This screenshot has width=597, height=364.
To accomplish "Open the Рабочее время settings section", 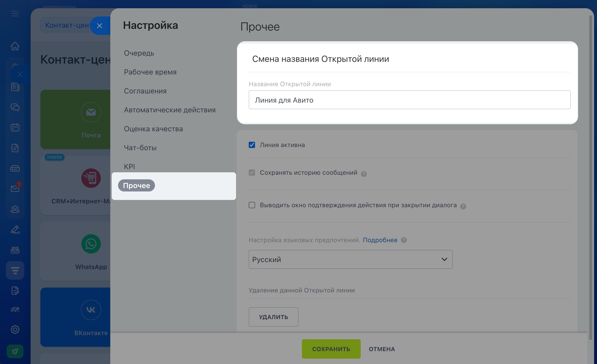I will tap(150, 72).
